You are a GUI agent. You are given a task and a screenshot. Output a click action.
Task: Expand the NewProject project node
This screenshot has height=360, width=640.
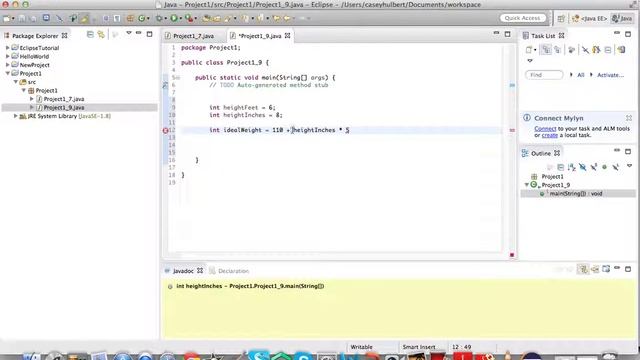click(x=7, y=65)
